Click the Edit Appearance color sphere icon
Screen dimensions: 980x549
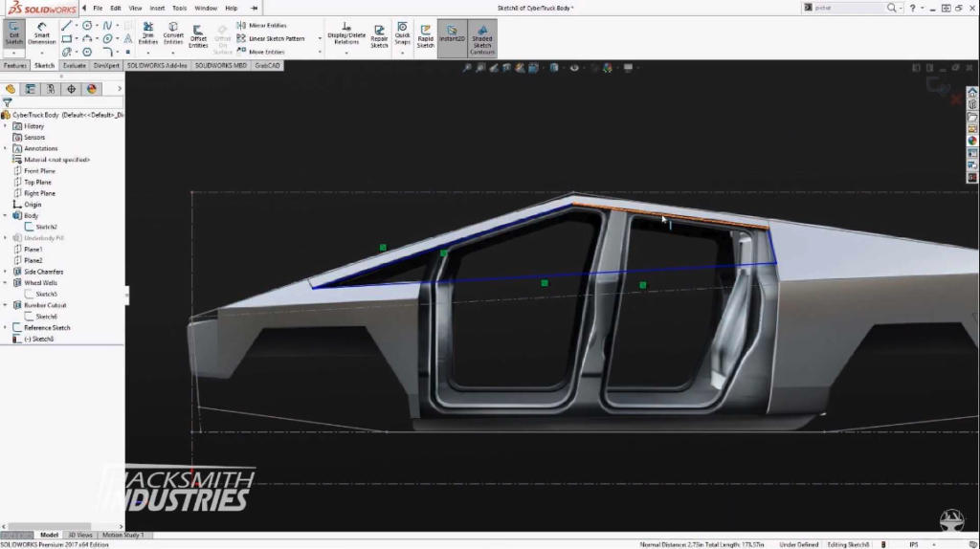click(608, 68)
